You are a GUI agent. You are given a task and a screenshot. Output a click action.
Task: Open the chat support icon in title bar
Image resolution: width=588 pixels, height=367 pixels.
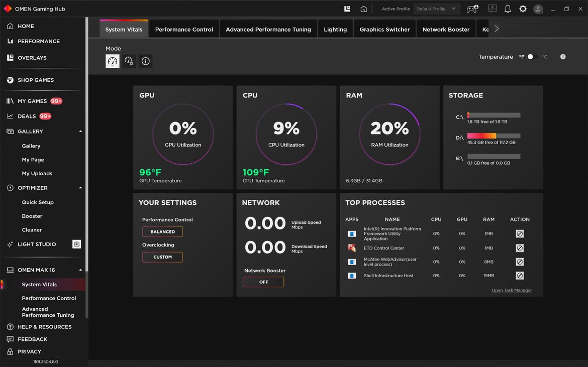pyautogui.click(x=493, y=9)
